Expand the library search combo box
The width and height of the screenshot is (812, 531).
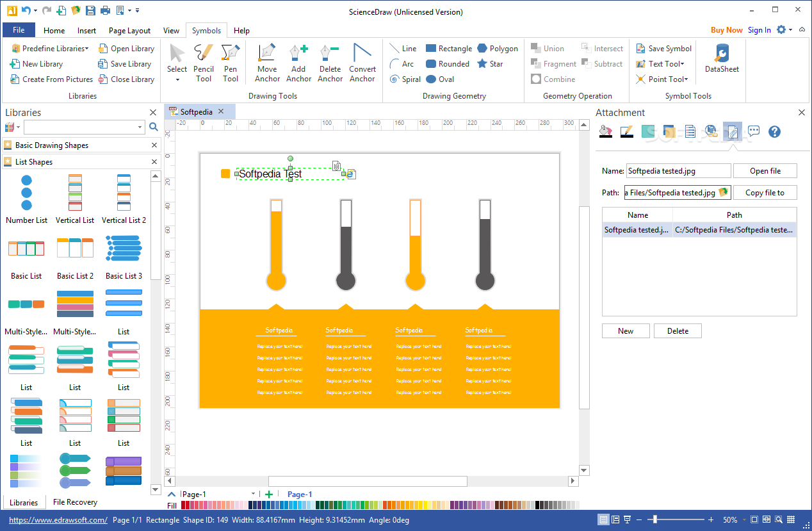[x=140, y=127]
